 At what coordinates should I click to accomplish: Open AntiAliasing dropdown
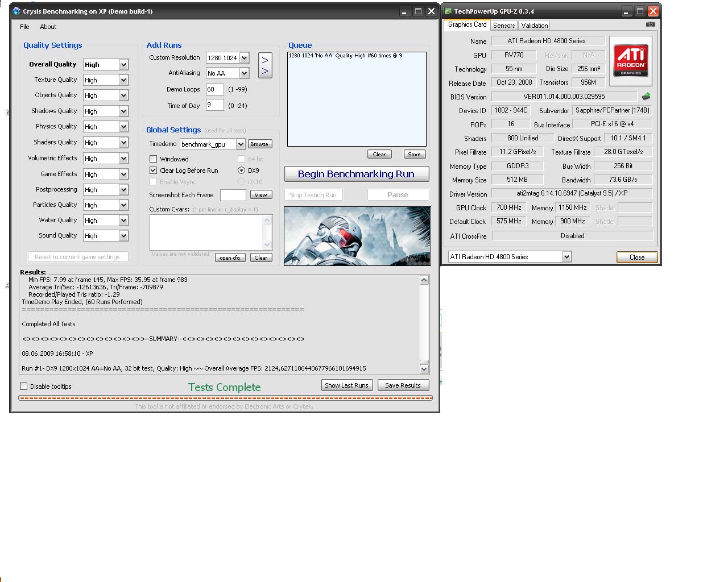[244, 73]
